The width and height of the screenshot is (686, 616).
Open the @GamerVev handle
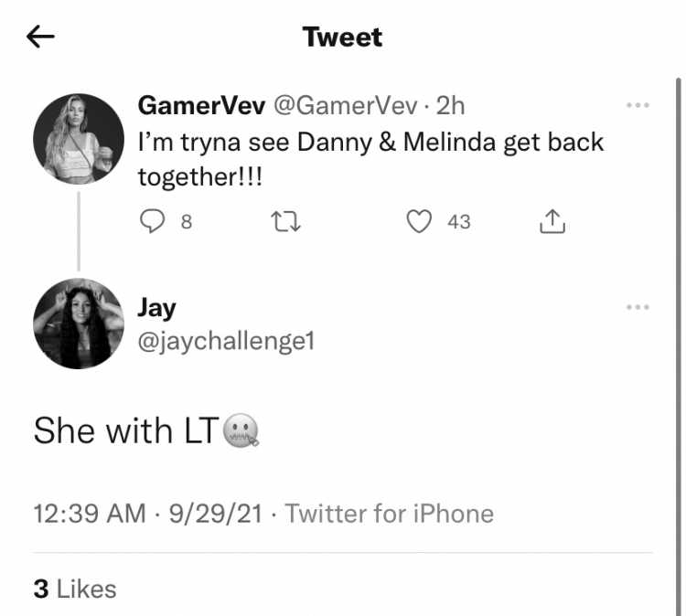(x=346, y=106)
